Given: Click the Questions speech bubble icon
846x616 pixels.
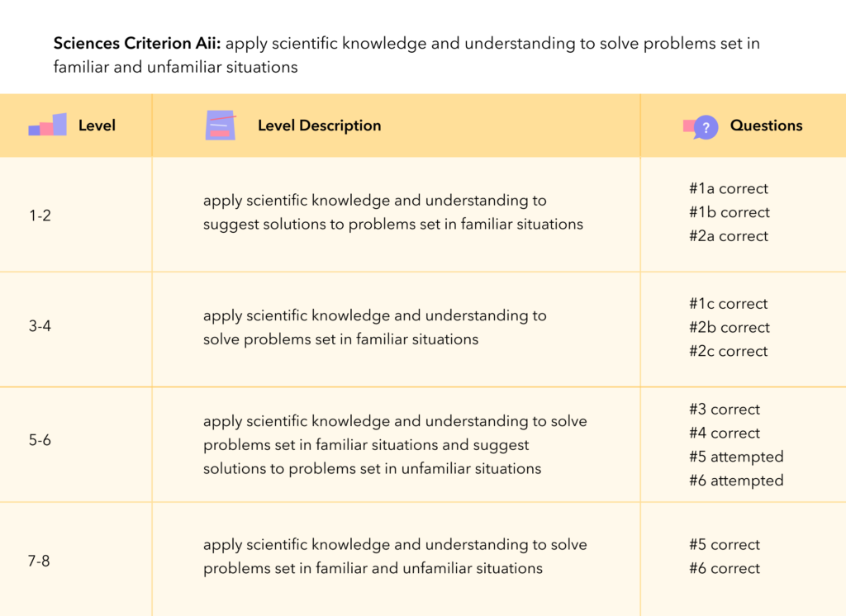Looking at the screenshot, I should pyautogui.click(x=701, y=126).
